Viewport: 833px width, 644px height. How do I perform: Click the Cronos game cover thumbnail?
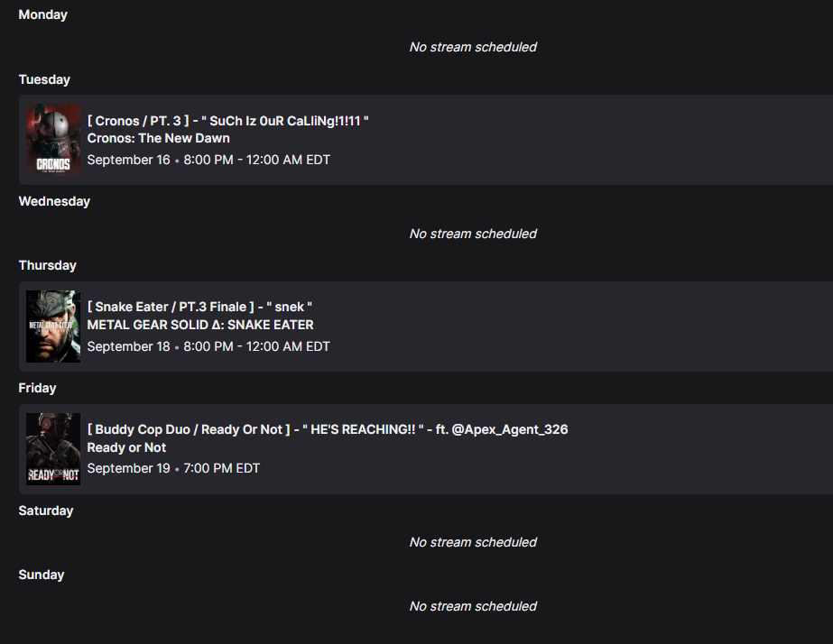[x=53, y=140]
